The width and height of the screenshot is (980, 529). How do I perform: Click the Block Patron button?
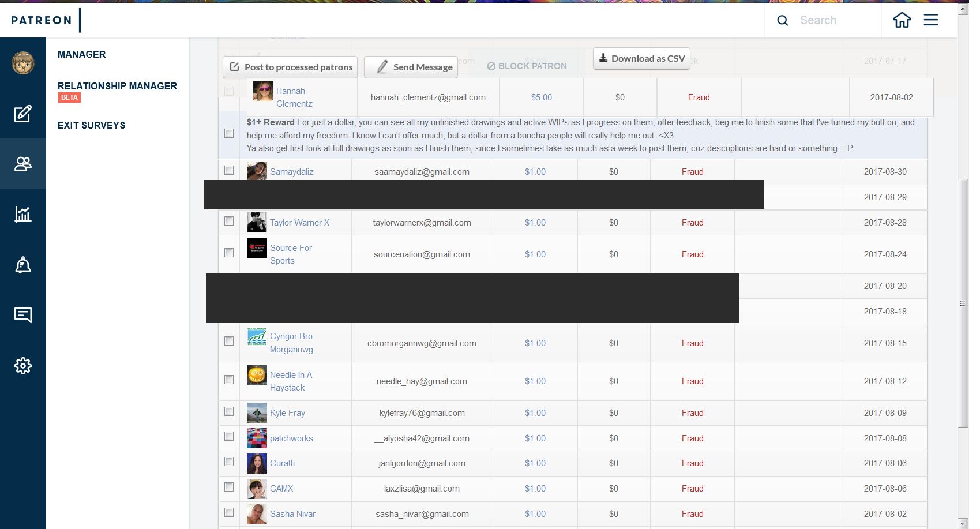pyautogui.click(x=527, y=66)
